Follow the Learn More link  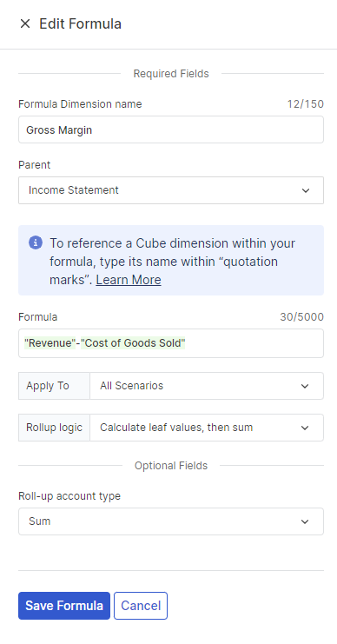pyautogui.click(x=129, y=280)
